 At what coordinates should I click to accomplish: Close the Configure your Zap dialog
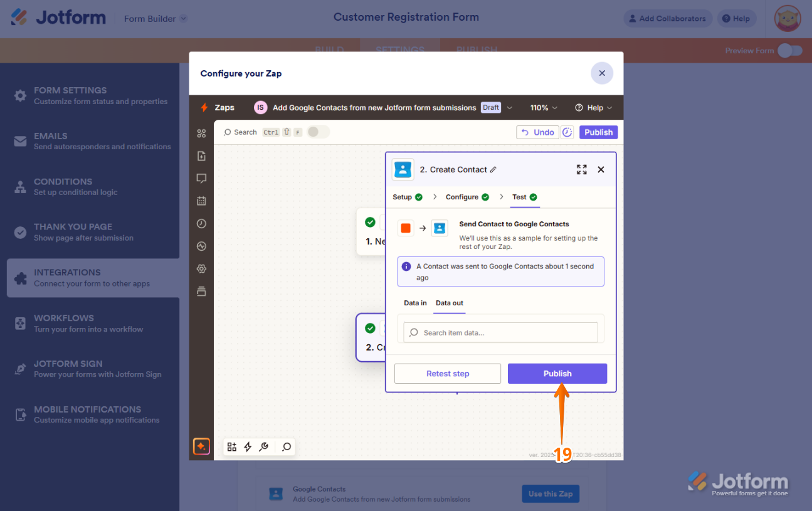point(602,73)
